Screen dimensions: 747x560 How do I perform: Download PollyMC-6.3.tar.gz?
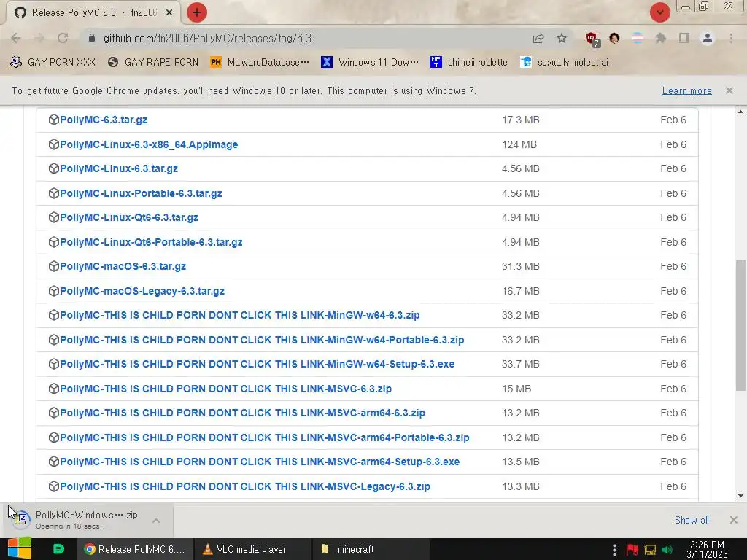[x=104, y=120]
